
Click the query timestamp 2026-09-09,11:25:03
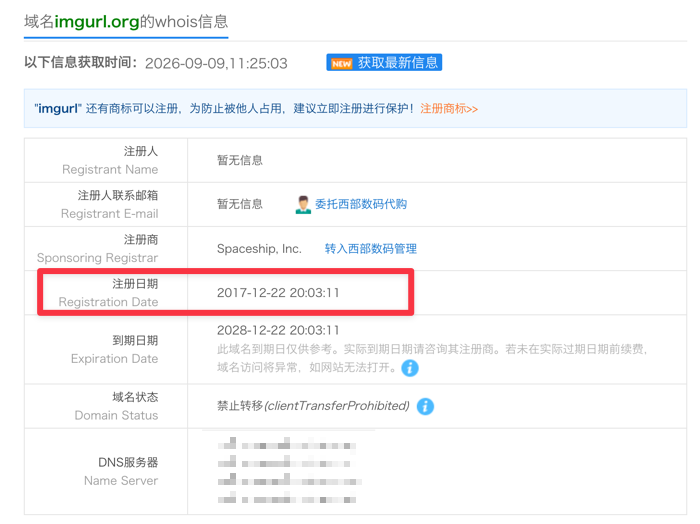217,63
